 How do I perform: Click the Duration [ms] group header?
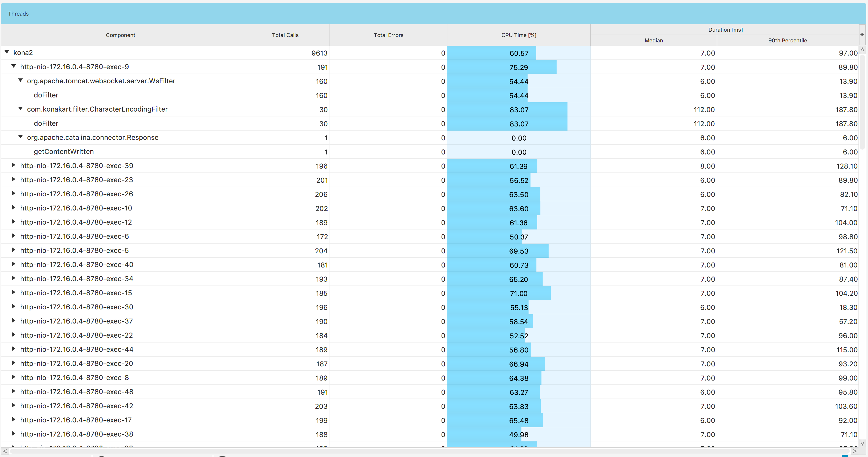tap(725, 30)
